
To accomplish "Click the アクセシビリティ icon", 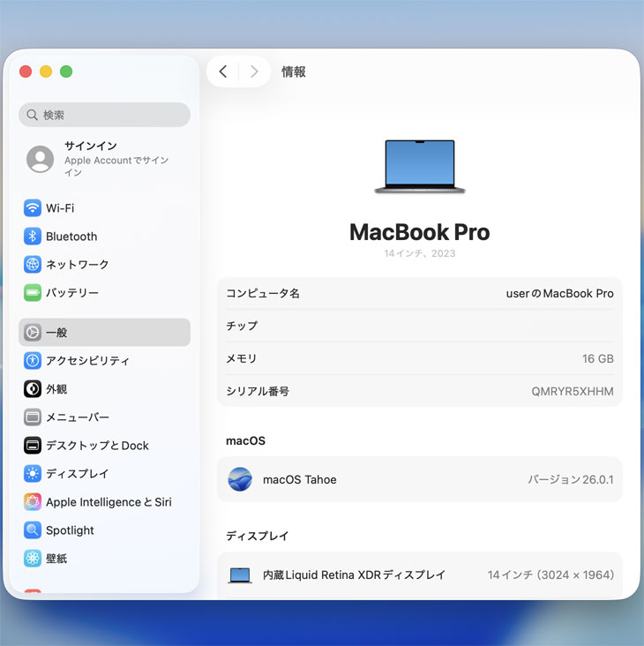I will point(33,361).
